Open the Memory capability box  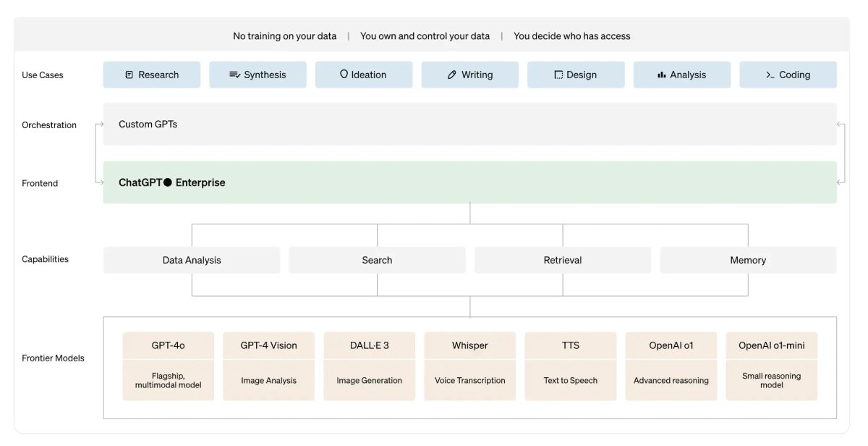748,260
